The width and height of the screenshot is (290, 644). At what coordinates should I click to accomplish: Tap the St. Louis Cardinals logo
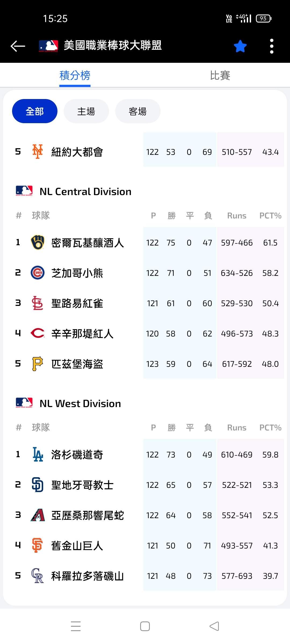tap(38, 303)
